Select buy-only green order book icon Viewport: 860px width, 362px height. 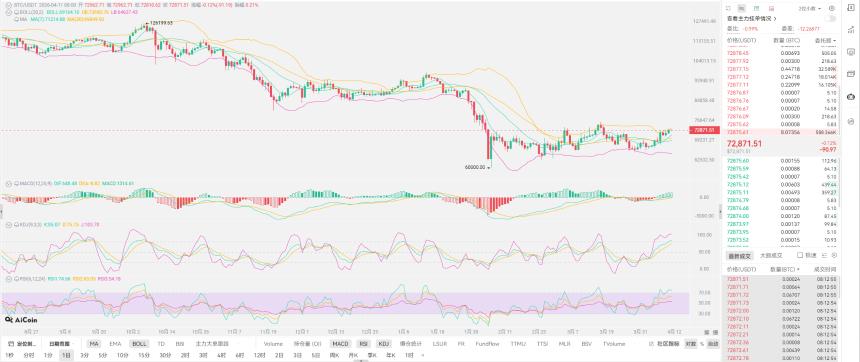tap(756, 9)
